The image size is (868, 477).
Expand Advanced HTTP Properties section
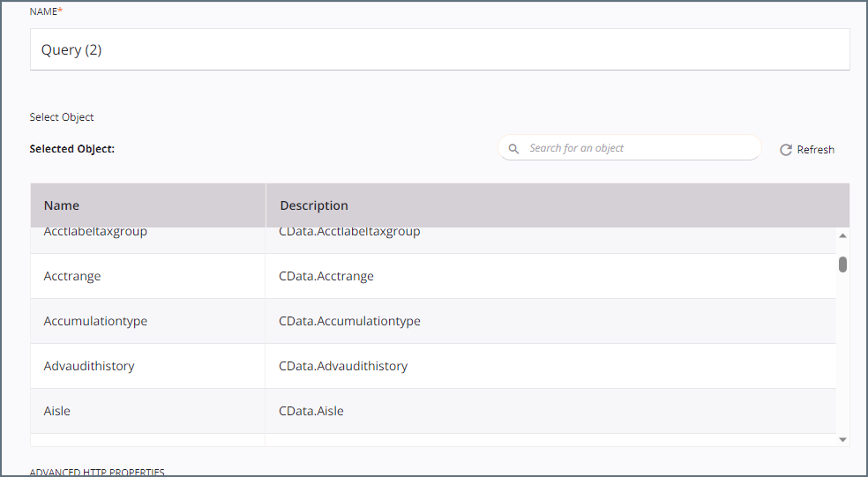click(97, 472)
